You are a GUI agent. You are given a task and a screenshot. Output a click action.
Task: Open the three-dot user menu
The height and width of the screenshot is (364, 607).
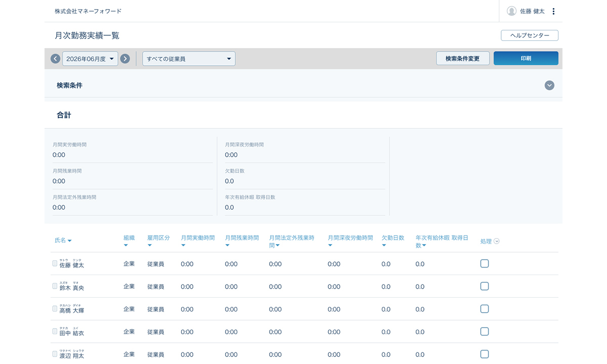[x=553, y=11]
